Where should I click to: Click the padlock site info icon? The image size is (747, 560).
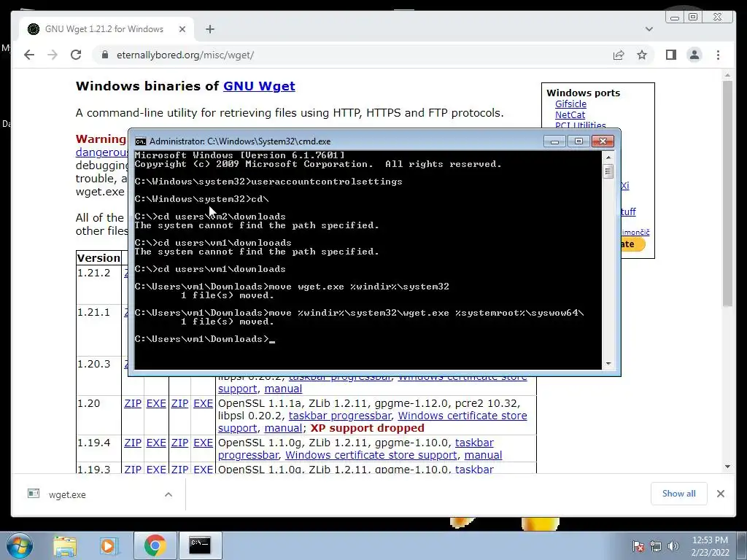coord(105,55)
